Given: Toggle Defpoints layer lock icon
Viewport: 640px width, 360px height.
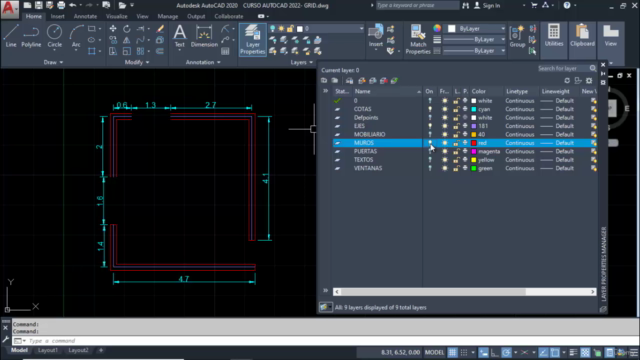Looking at the screenshot, I should pyautogui.click(x=456, y=118).
